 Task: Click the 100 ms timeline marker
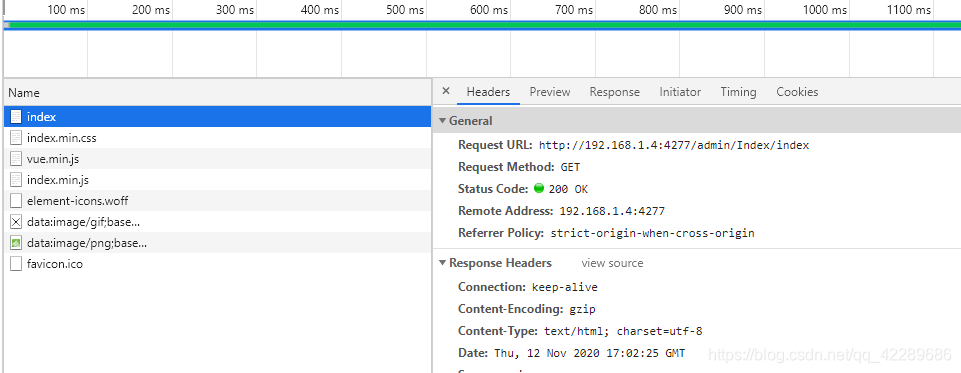(x=67, y=10)
